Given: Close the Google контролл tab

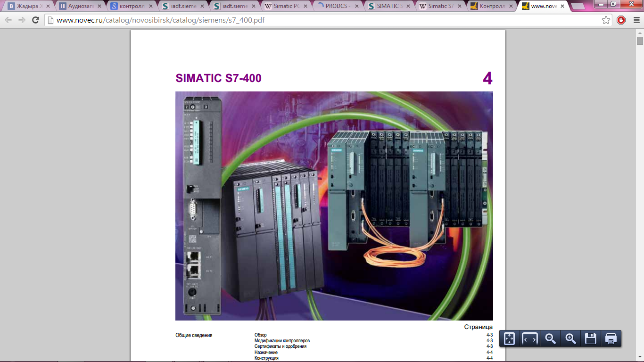Looking at the screenshot, I should point(150,7).
